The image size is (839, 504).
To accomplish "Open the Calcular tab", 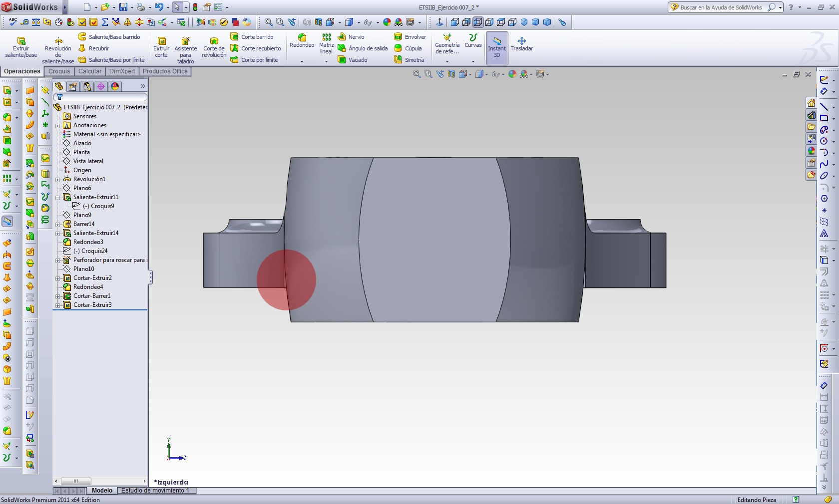I will click(x=90, y=71).
